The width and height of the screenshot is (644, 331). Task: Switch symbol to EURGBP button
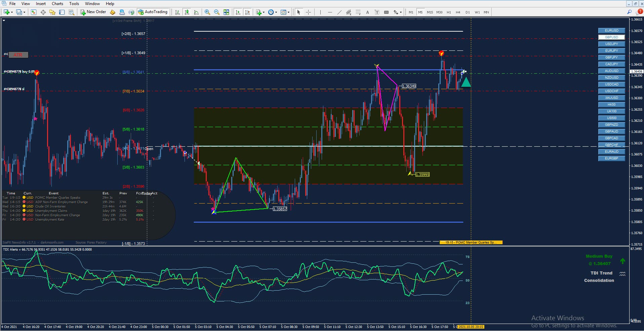[611, 158]
